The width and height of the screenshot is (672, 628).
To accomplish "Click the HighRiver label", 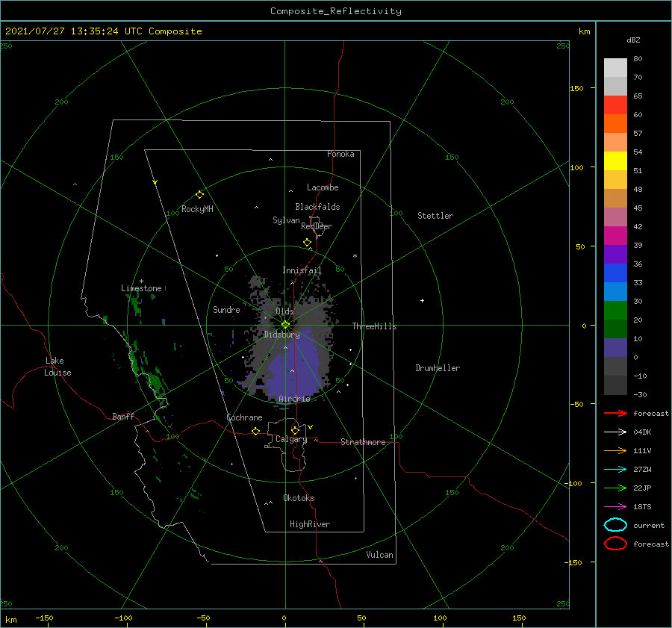I will pos(310,524).
